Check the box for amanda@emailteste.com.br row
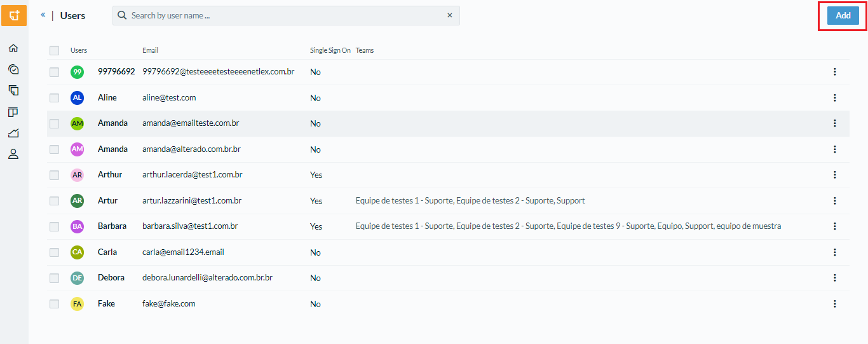The height and width of the screenshot is (344, 868). [x=54, y=123]
